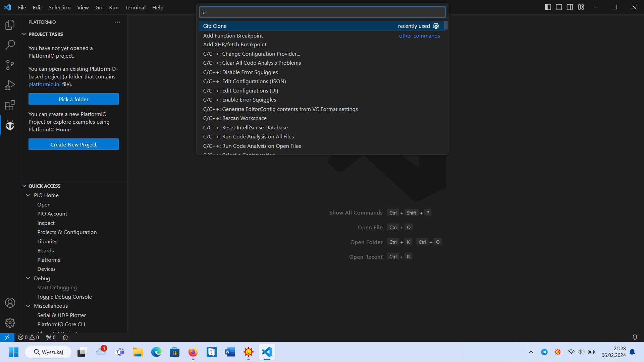Viewport: 644px width, 362px height.
Task: Click the Wyszukaj taskbar search box
Action: click(48, 352)
